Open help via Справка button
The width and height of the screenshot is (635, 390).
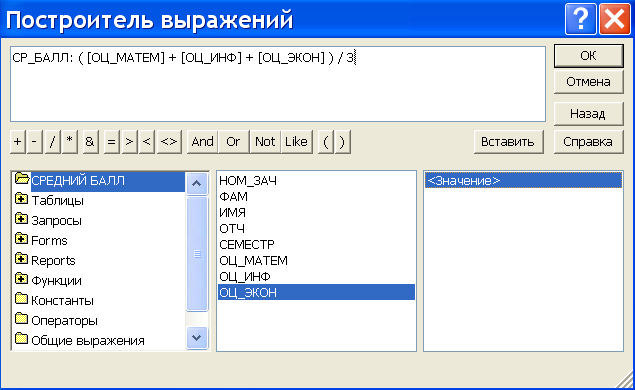[588, 142]
